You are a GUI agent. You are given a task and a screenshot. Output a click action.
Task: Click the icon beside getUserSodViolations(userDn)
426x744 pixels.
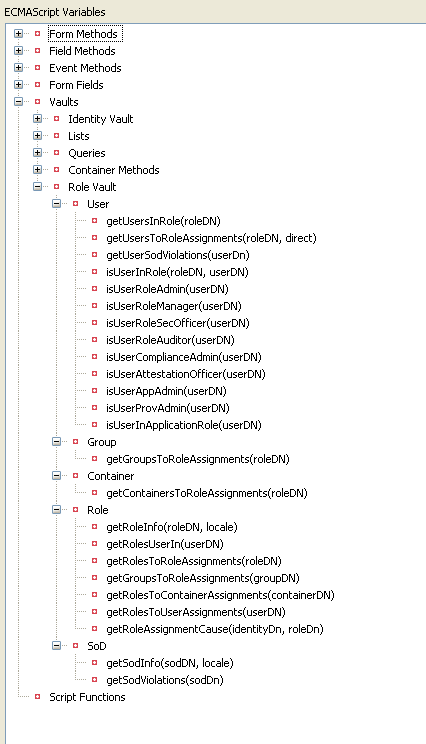tap(94, 255)
